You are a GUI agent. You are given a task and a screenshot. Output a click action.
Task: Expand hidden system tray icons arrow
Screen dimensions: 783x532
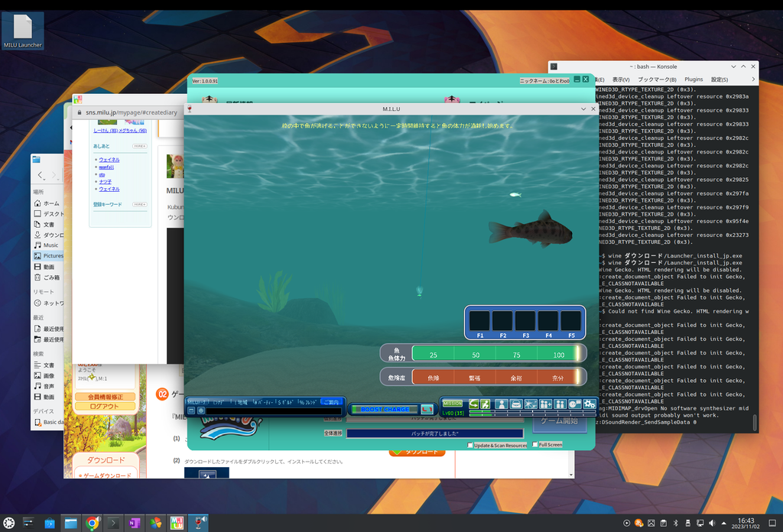tap(723, 523)
